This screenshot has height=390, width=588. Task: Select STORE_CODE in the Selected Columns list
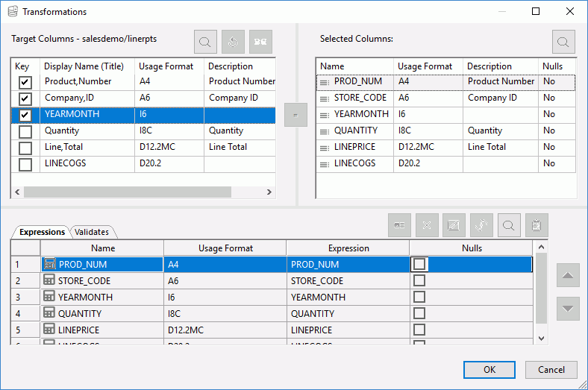tap(360, 98)
